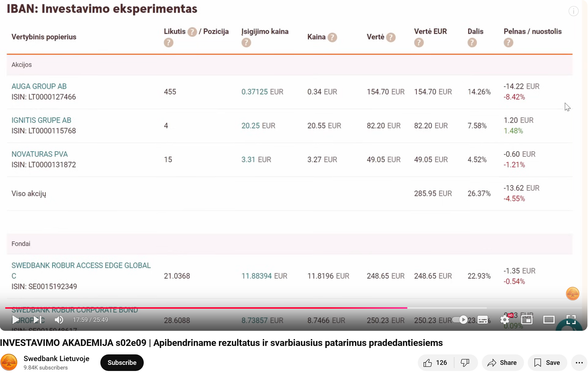Open AUGA GROUP AB security link
588x373 pixels.
point(39,86)
